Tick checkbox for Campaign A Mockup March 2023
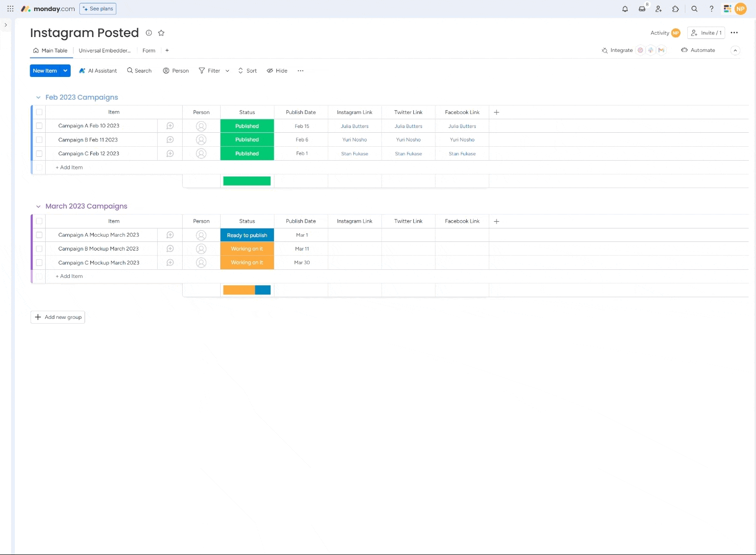756x555 pixels. pyautogui.click(x=39, y=235)
